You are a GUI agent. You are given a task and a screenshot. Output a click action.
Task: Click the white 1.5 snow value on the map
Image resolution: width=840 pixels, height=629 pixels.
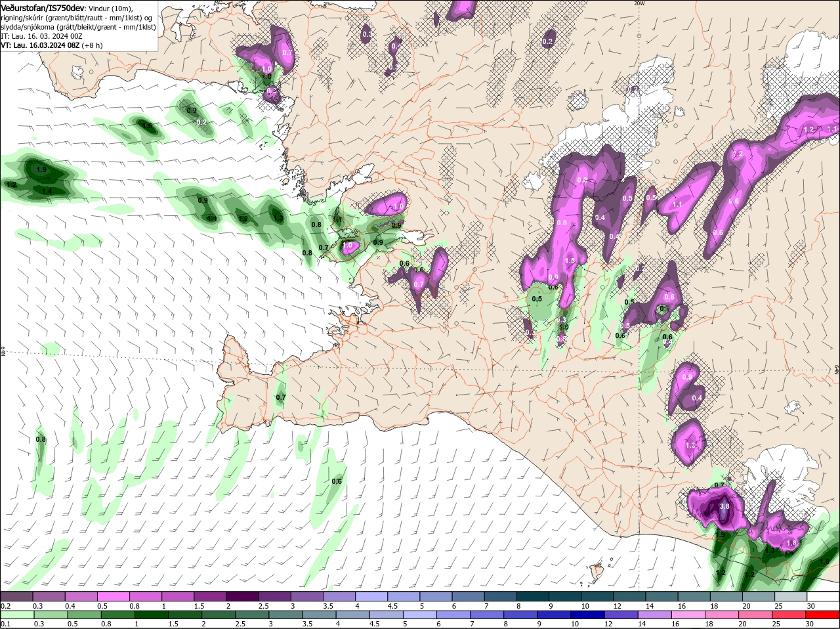(x=570, y=261)
